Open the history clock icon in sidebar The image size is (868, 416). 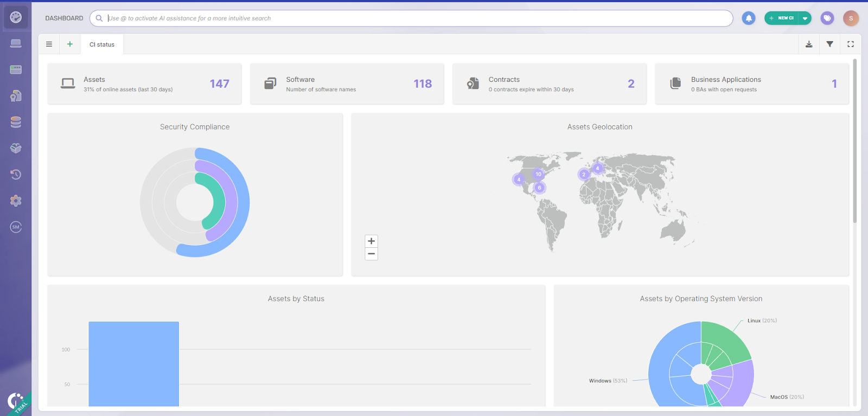coord(16,174)
